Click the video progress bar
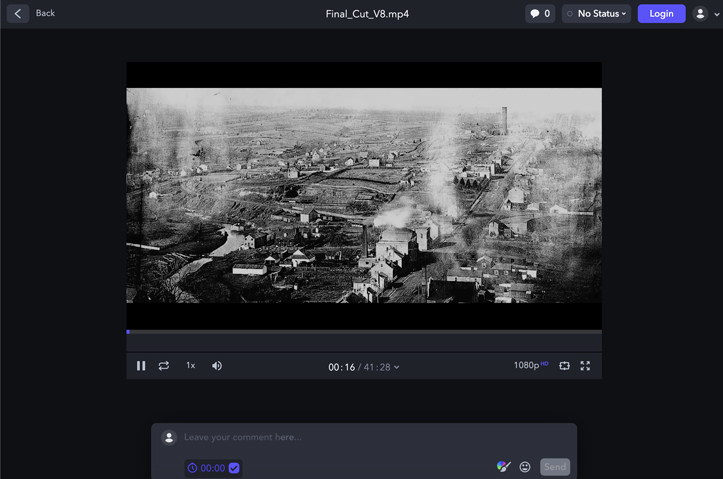Image resolution: width=723 pixels, height=479 pixels. (x=364, y=331)
